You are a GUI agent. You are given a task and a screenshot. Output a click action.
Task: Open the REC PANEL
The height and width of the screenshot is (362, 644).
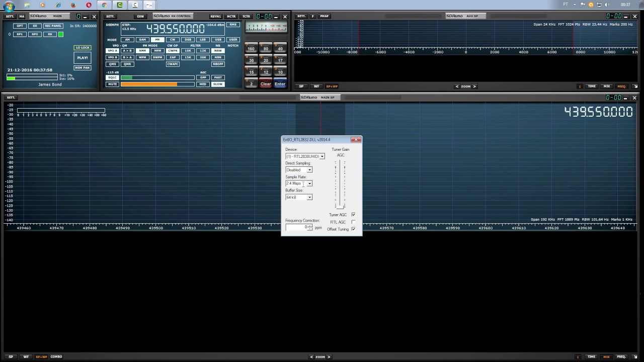pos(53,26)
